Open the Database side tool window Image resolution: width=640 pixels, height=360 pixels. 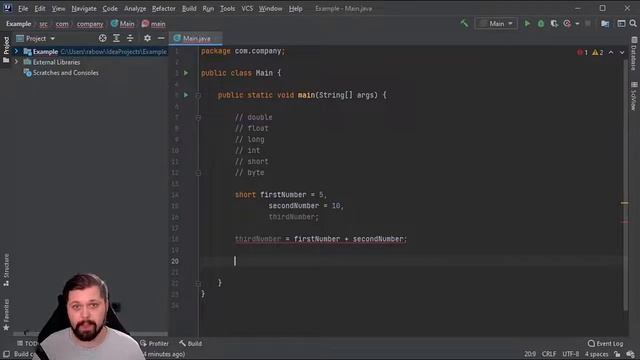tap(634, 53)
